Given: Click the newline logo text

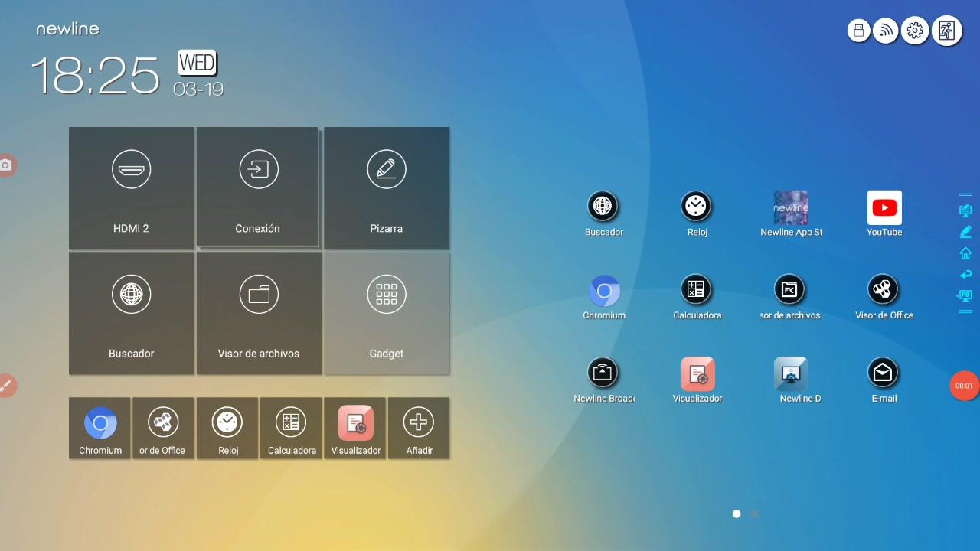Looking at the screenshot, I should click(x=67, y=29).
